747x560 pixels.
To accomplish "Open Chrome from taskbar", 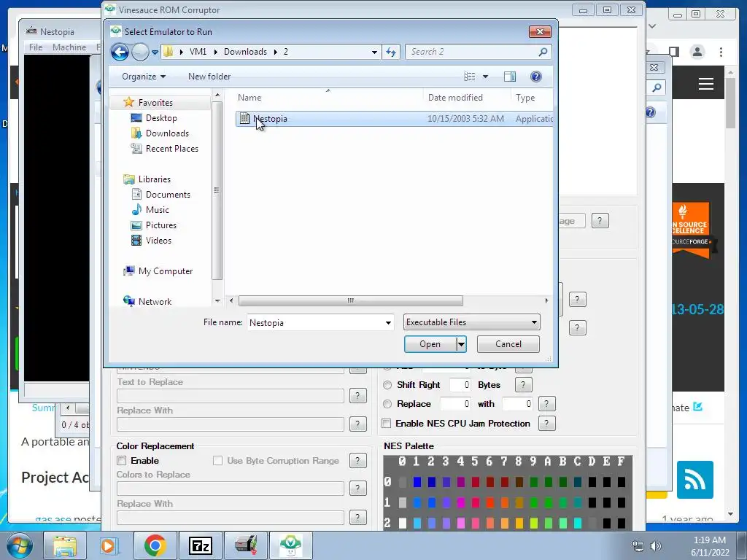I will click(x=155, y=545).
